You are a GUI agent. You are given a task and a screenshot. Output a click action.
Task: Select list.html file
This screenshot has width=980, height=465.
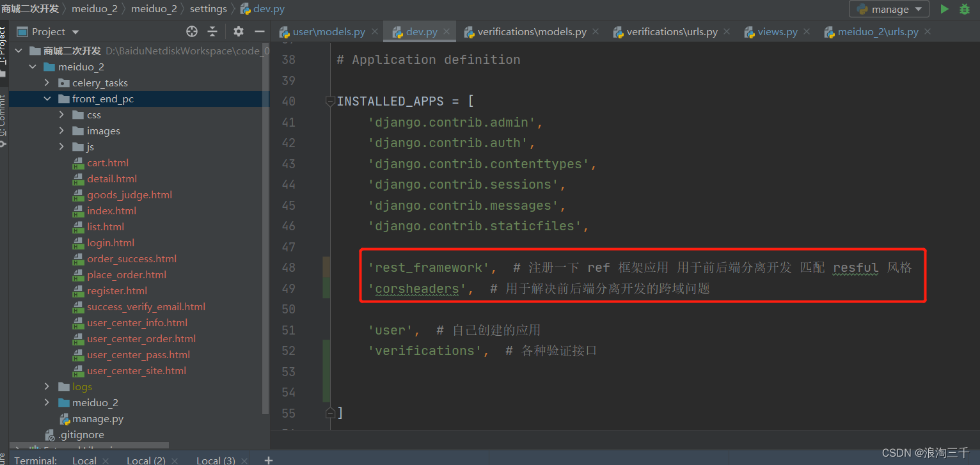pyautogui.click(x=106, y=226)
